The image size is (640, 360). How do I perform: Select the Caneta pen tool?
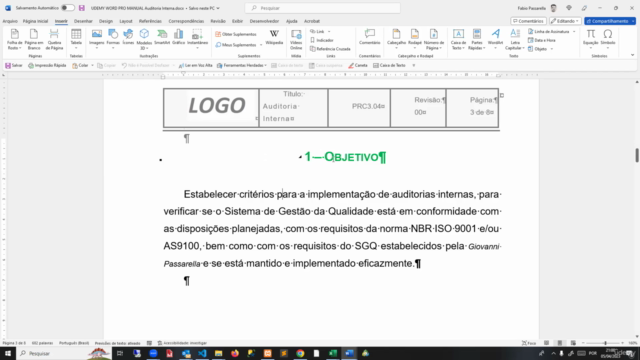pyautogui.click(x=358, y=65)
